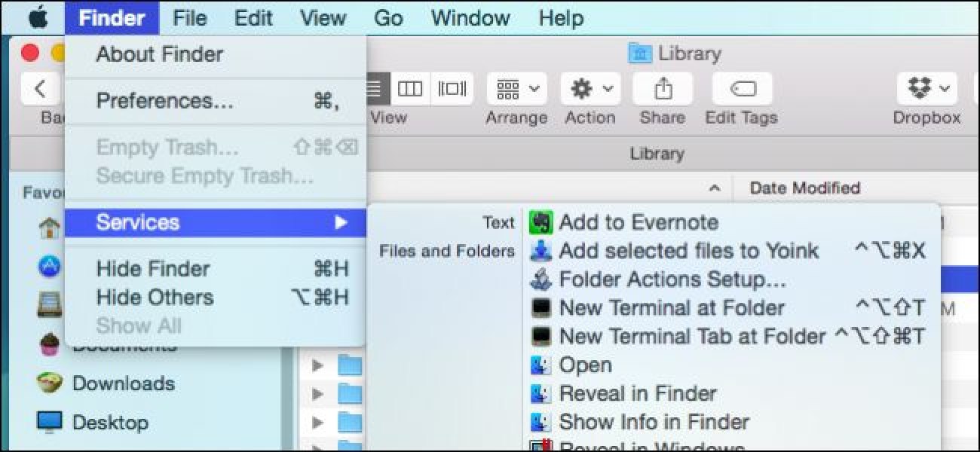Click the Home icon in sidebar

pos(50,227)
